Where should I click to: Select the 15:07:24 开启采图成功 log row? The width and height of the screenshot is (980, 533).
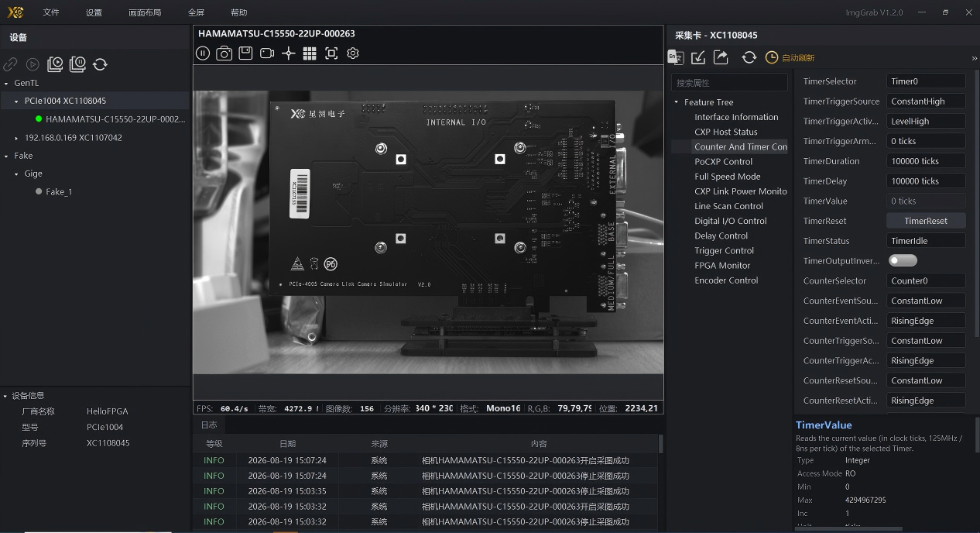(x=426, y=460)
